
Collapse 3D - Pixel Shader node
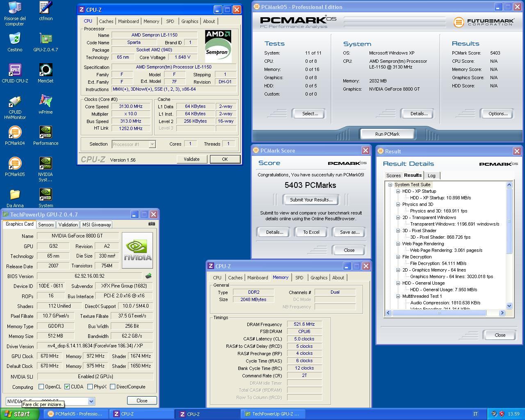[x=398, y=231]
